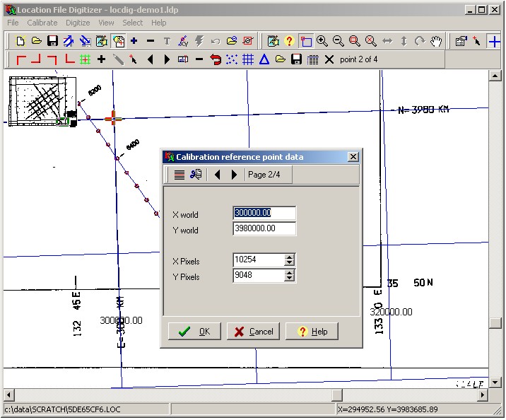Click the zoom in magnifier icon

pos(322,41)
